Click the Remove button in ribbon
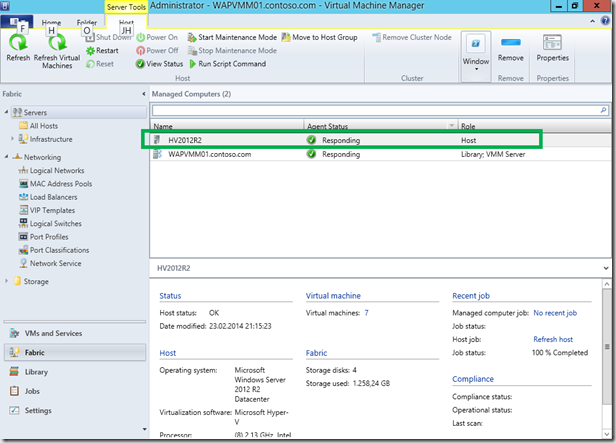Viewport: 616px width, 443px height. click(x=510, y=50)
